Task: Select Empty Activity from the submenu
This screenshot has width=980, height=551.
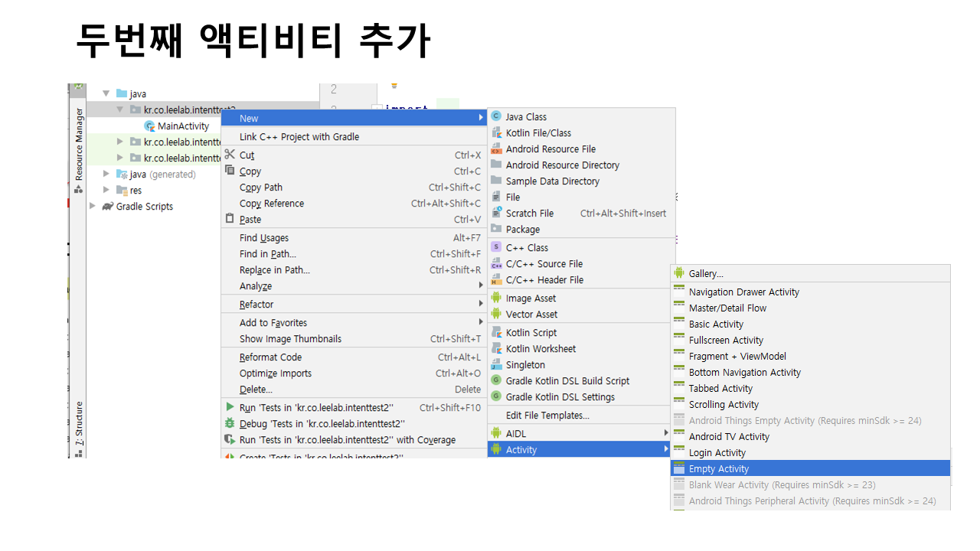Action: [x=718, y=468]
